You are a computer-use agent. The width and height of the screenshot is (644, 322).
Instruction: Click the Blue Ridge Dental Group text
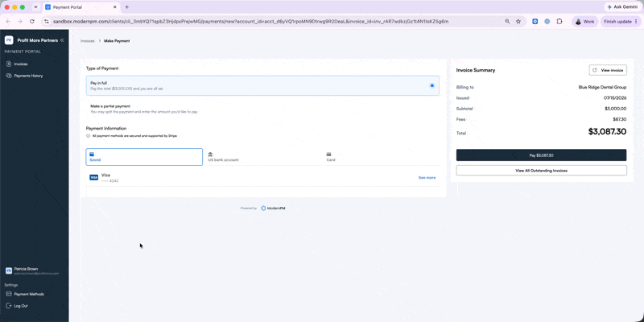point(602,87)
